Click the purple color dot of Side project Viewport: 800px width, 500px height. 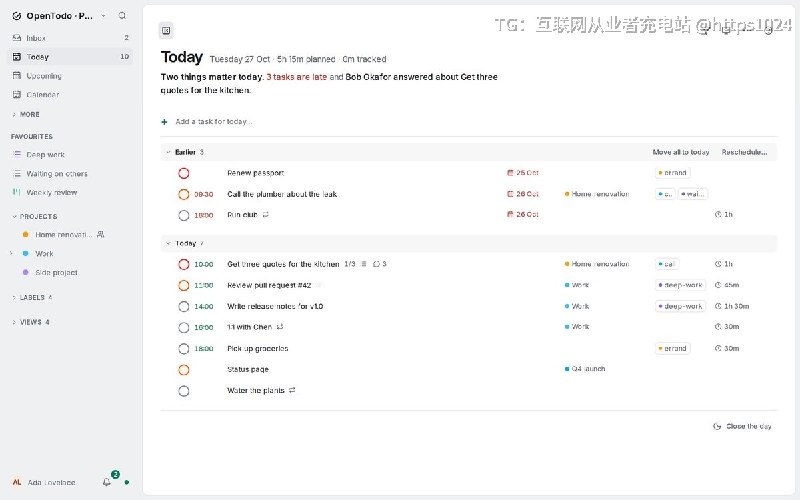(26, 272)
